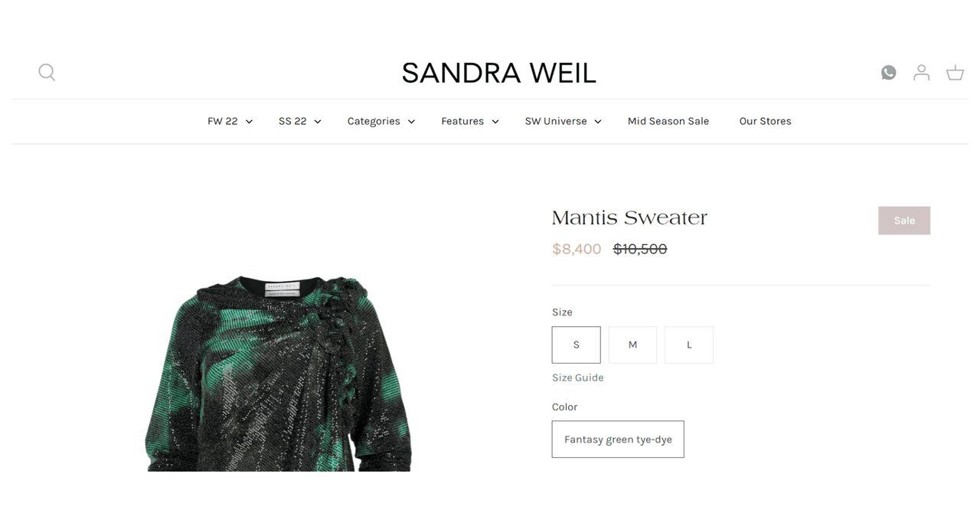Select size S option

[x=576, y=345]
